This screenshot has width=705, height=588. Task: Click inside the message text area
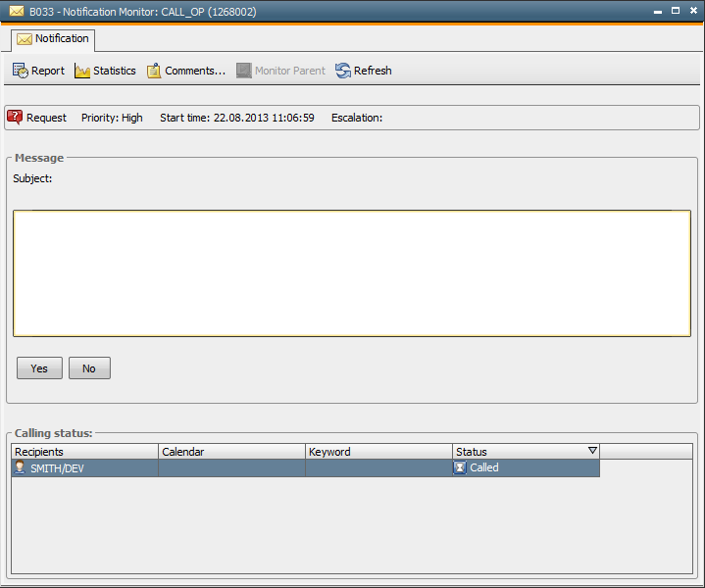tap(351, 273)
